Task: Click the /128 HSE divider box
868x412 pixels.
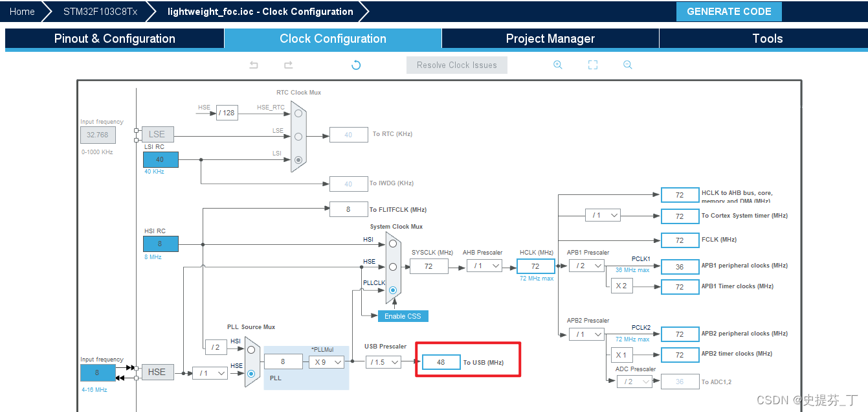Action: pos(227,113)
